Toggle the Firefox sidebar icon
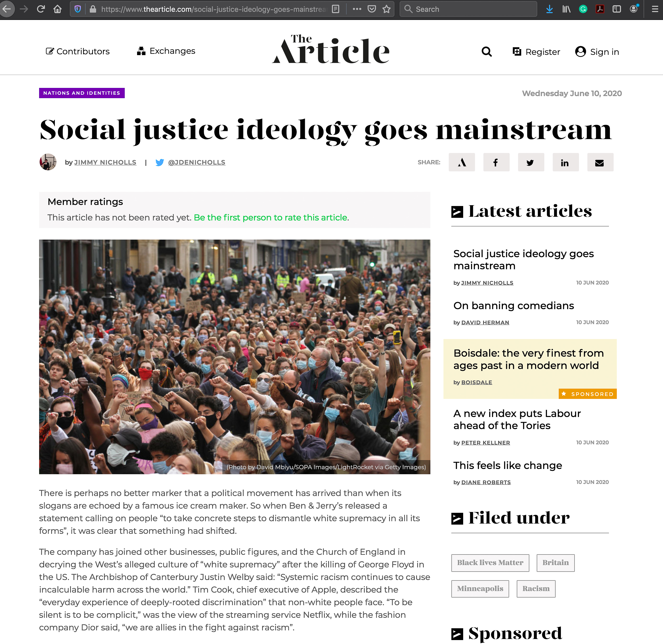Viewport: 663px width, 644px height. pyautogui.click(x=617, y=9)
